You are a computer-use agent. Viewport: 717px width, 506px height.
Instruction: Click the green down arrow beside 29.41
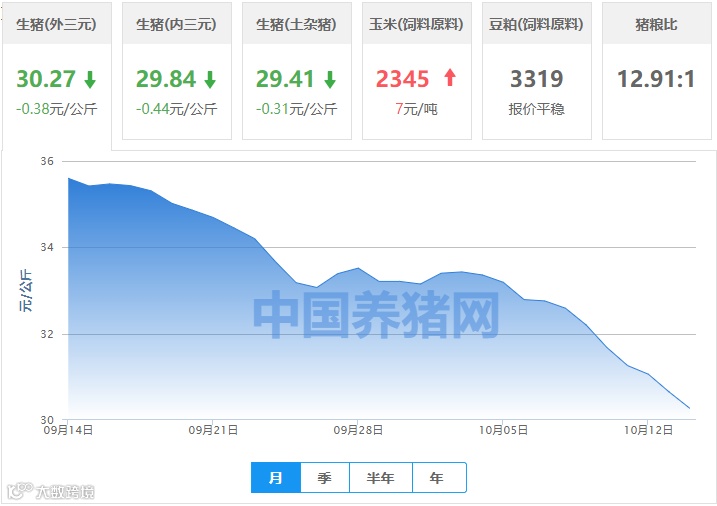point(330,79)
